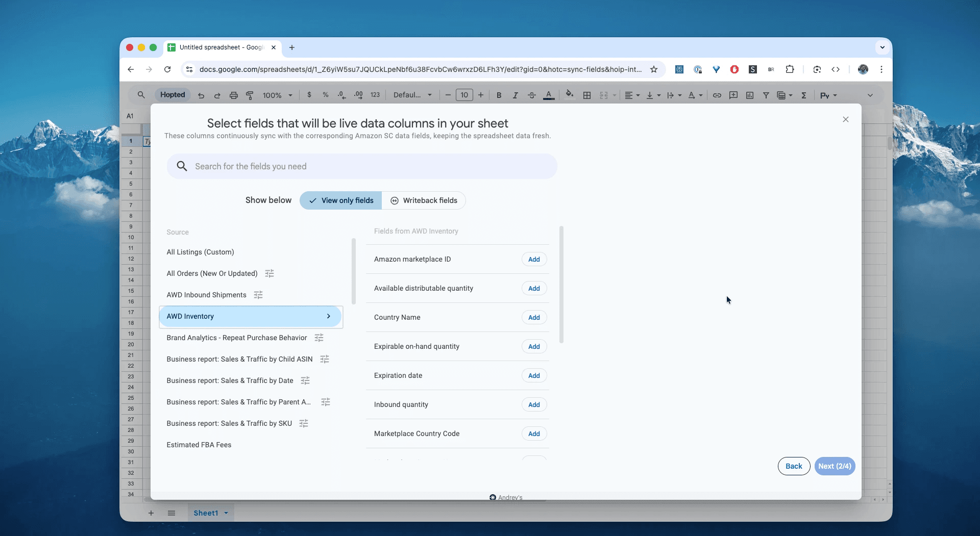Open the borders tool
Viewport: 980px width, 536px height.
(x=587, y=95)
